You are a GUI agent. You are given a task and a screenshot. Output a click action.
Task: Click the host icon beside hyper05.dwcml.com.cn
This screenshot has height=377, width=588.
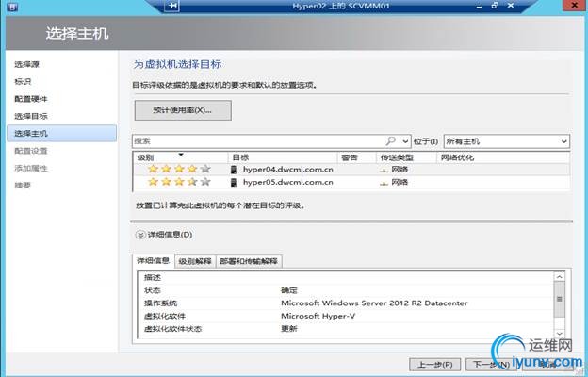234,182
